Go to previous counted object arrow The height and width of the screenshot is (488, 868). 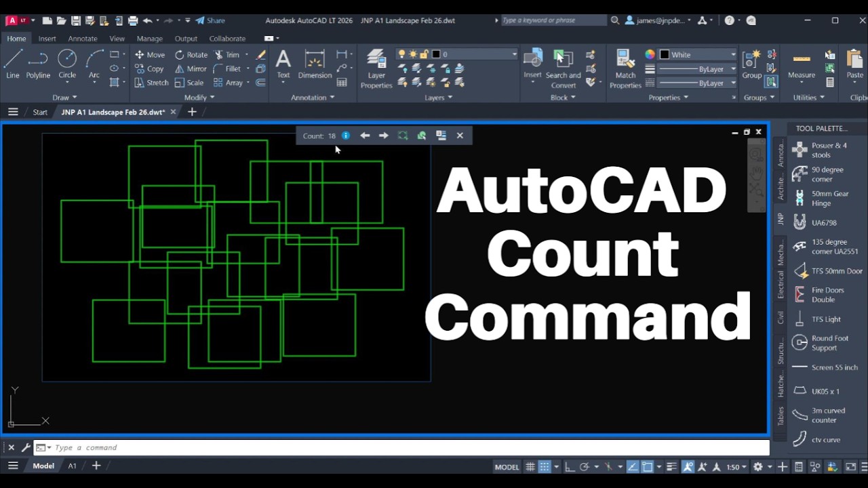pos(365,136)
